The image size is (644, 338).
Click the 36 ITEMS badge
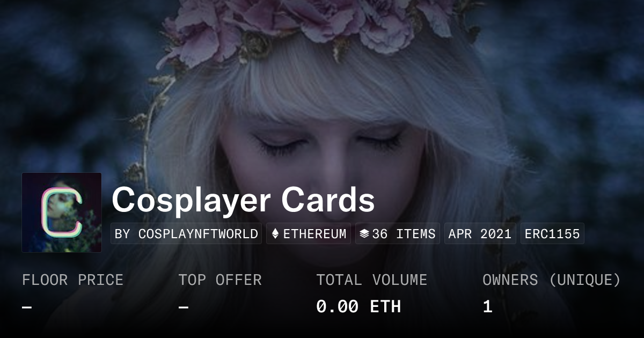click(x=398, y=234)
